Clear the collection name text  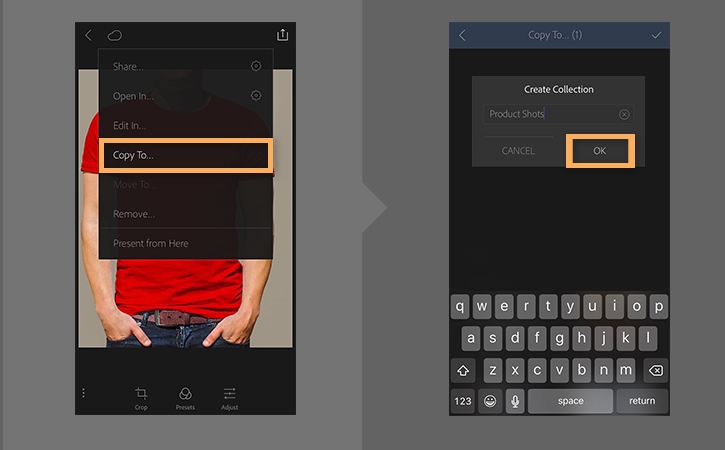[x=624, y=114]
